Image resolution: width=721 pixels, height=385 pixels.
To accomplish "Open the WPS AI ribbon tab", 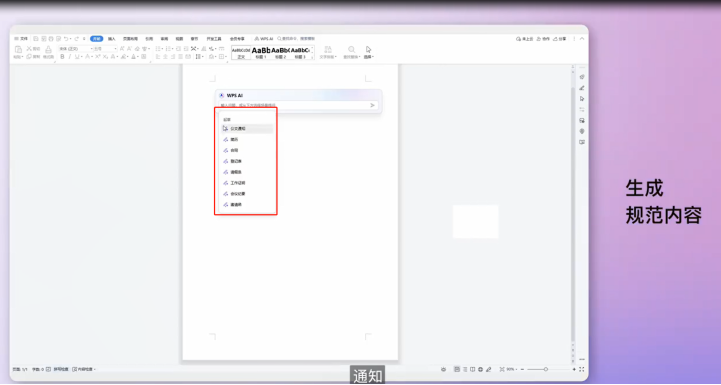I will coord(264,39).
